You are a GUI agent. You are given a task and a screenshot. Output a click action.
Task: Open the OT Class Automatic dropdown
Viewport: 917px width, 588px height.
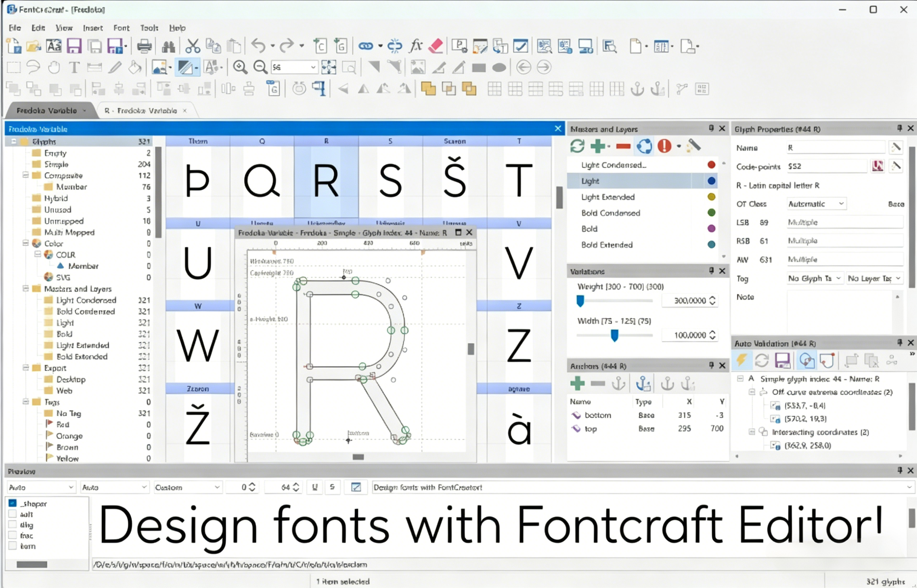tap(816, 204)
